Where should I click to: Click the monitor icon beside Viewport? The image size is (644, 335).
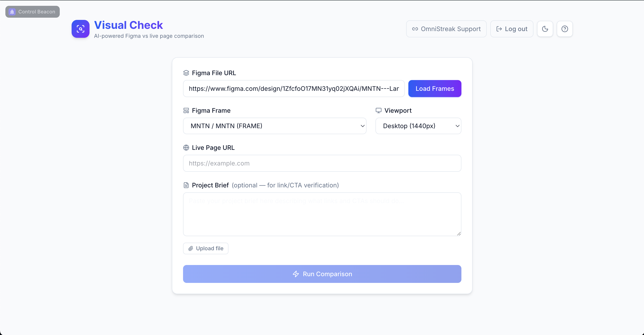coord(378,110)
